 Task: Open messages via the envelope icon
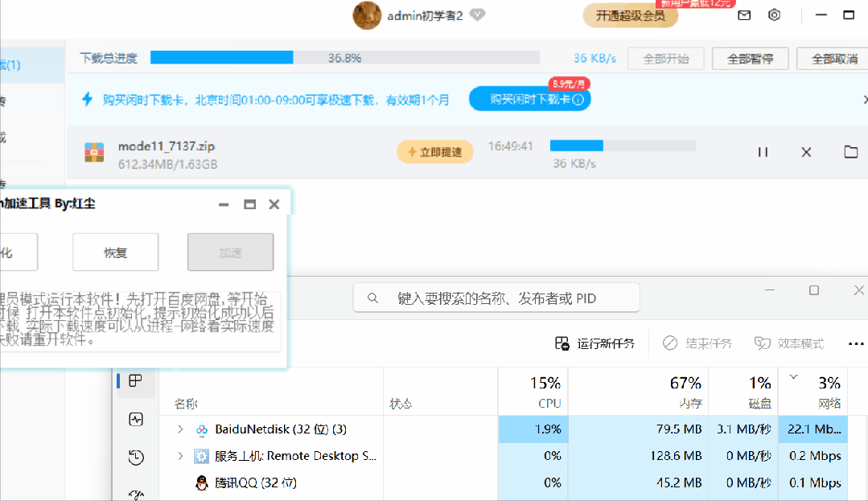pyautogui.click(x=743, y=14)
